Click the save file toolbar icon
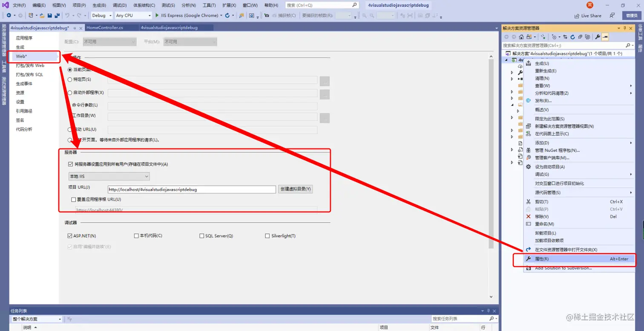Image resolution: width=644 pixels, height=331 pixels. (50, 15)
